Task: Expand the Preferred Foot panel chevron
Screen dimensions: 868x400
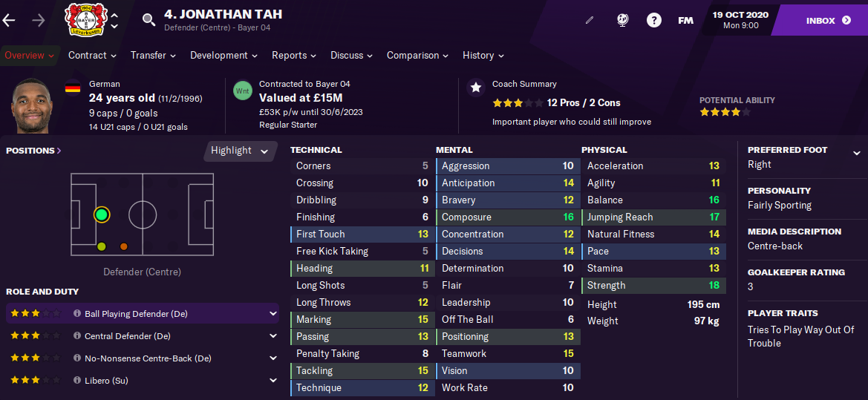Action: pyautogui.click(x=857, y=151)
